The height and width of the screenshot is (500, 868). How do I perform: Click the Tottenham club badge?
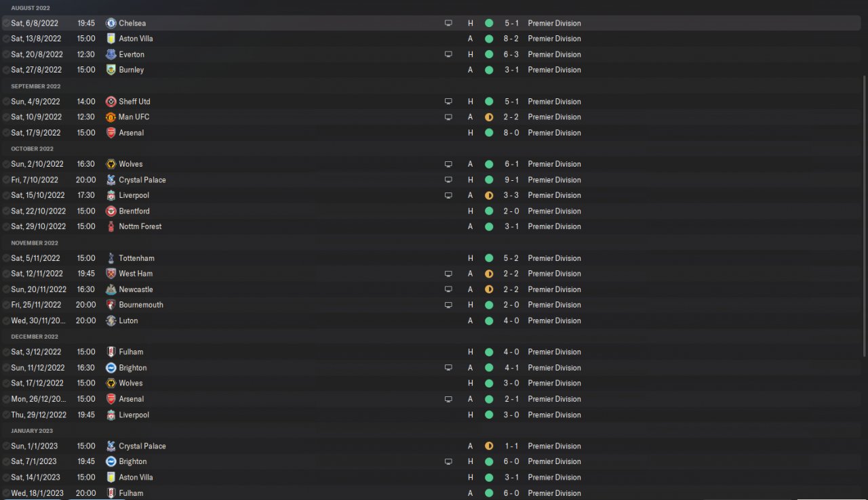111,258
